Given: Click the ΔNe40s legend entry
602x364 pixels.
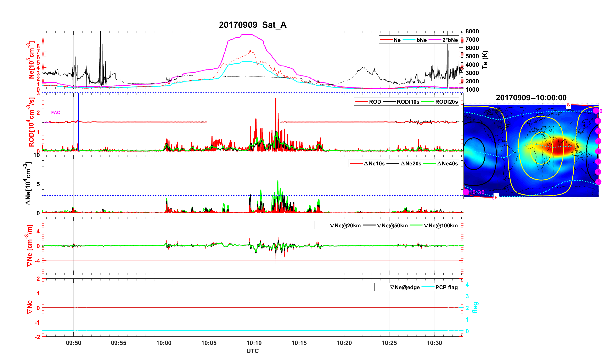Looking at the screenshot, I should click(x=447, y=164).
